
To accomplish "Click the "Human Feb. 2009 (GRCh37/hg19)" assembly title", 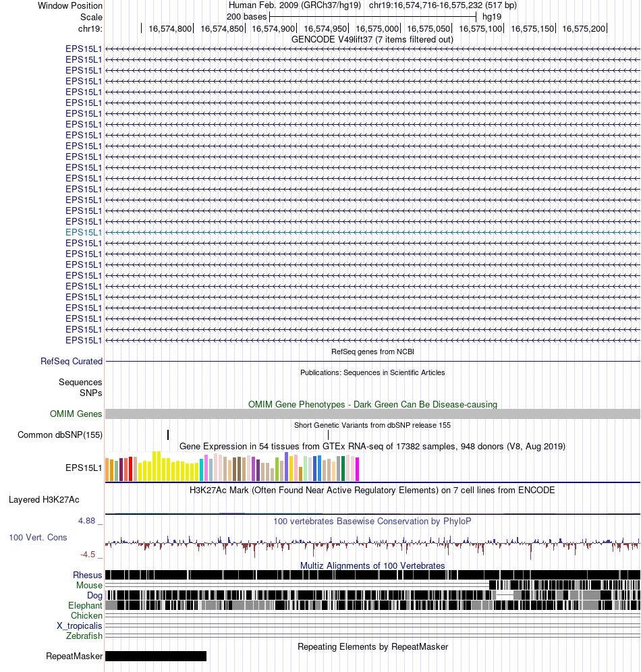I will tap(295, 5).
